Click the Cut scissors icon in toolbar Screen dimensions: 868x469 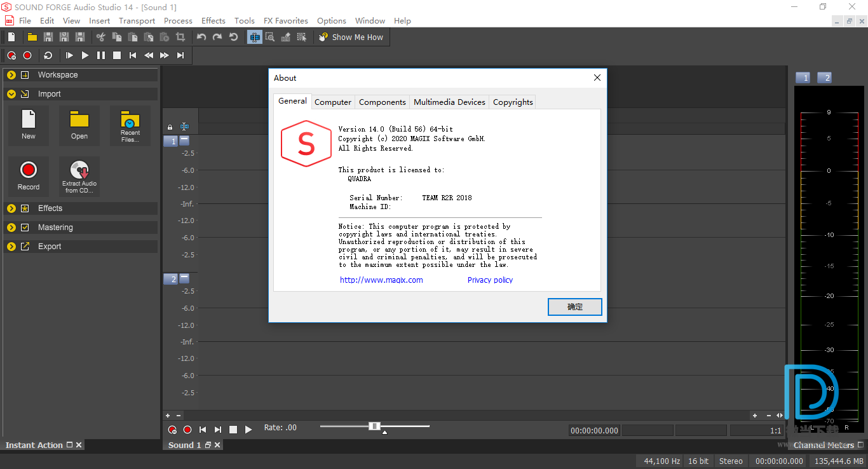[100, 37]
